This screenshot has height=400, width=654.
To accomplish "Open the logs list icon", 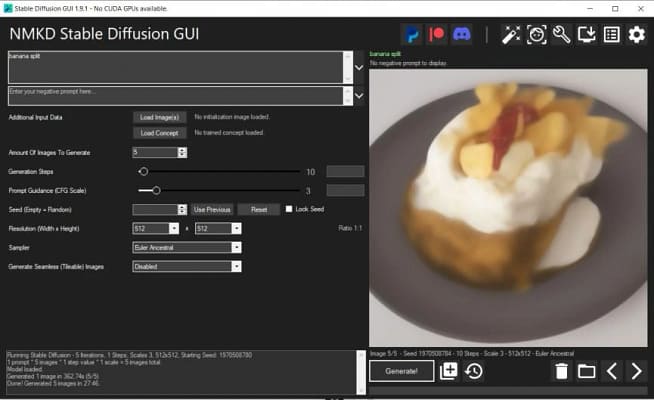I will point(611,34).
